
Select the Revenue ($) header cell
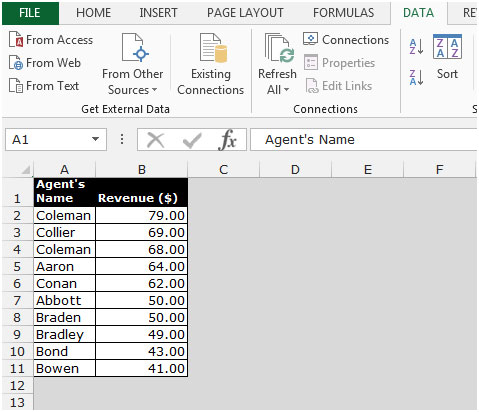(x=142, y=192)
